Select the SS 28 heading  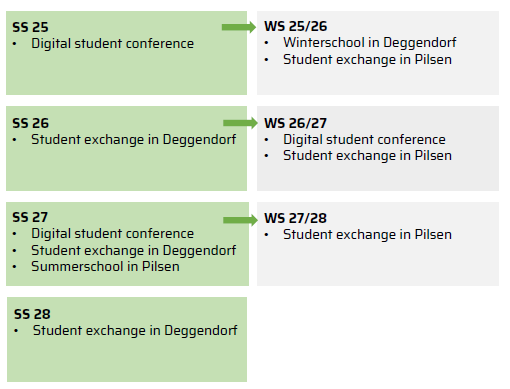pos(32,314)
